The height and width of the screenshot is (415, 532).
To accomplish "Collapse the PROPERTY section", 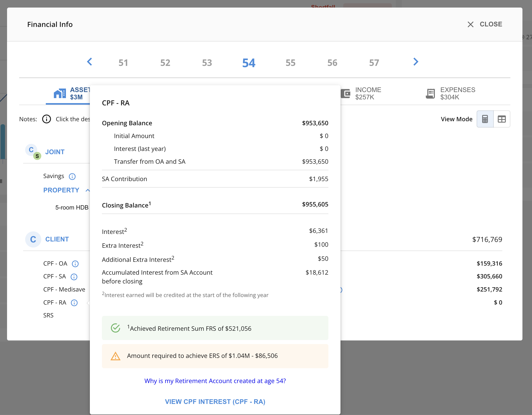I will tap(87, 190).
